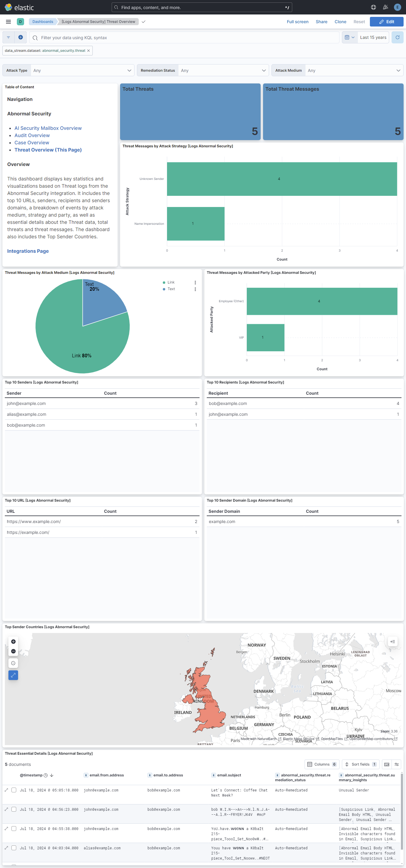Click the map zoom in button

pyautogui.click(x=13, y=641)
